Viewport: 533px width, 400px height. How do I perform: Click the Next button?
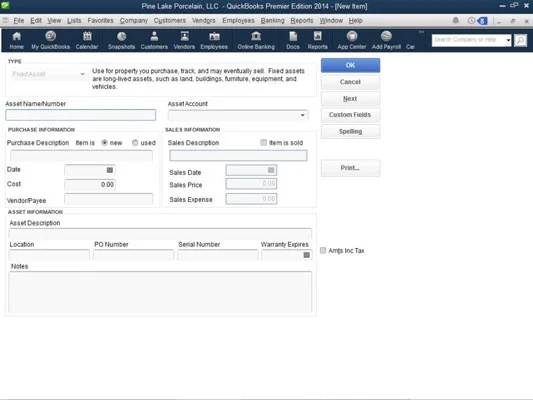pyautogui.click(x=350, y=99)
